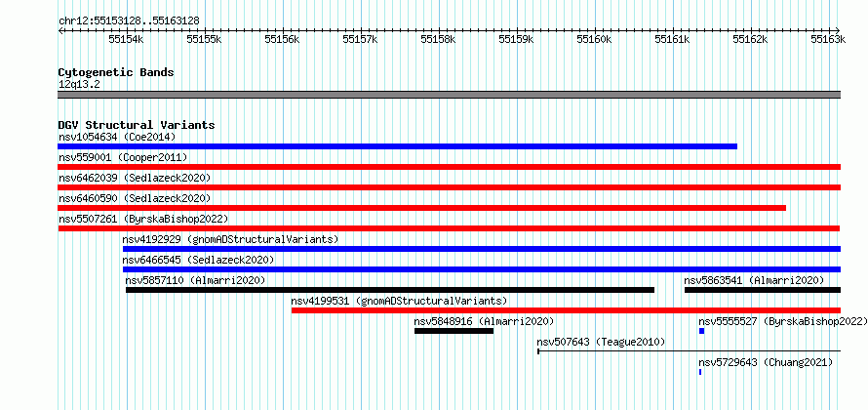The width and height of the screenshot is (868, 410).
Task: Select nsv4199531 gnomAD red variant bar
Action: tap(567, 310)
